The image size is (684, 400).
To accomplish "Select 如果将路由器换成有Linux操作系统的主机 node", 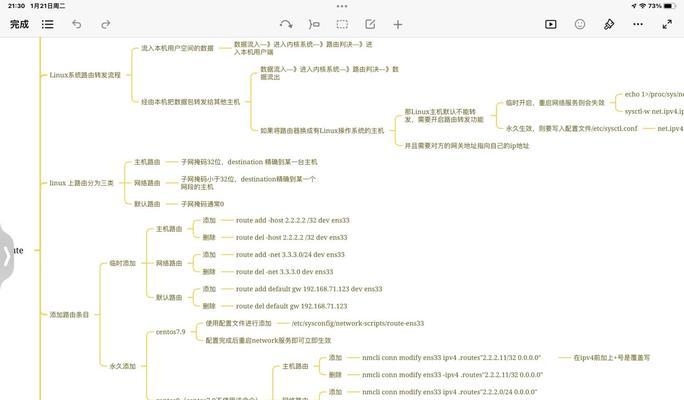I will coord(322,130).
